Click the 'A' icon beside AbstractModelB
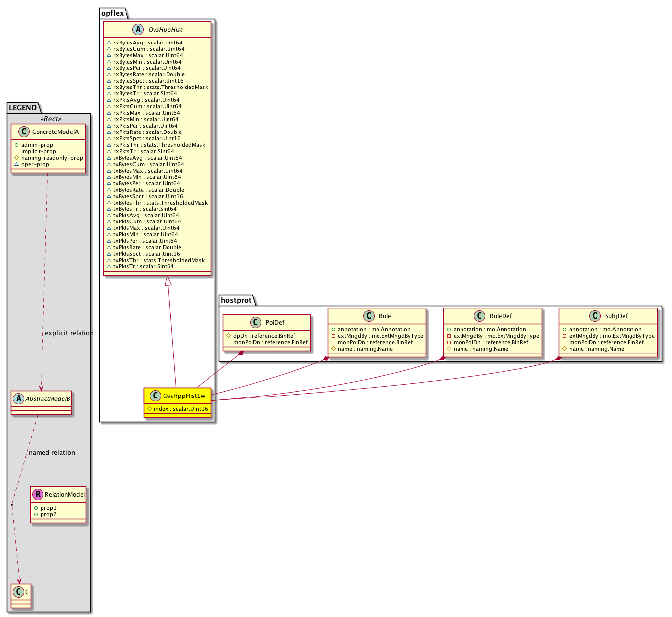The height and width of the screenshot is (617, 672). (x=18, y=398)
